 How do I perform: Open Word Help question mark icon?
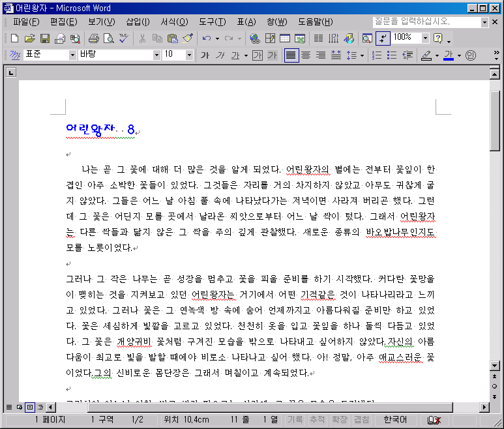coord(437,38)
